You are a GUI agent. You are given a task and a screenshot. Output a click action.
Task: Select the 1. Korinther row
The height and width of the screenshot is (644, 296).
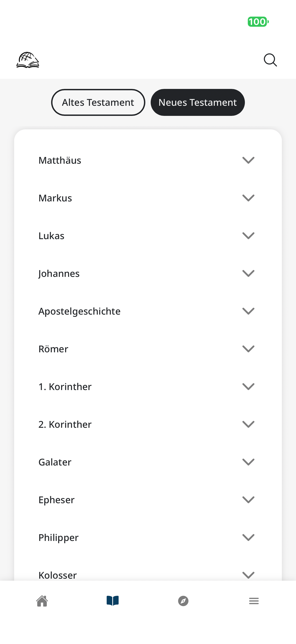[x=148, y=387]
